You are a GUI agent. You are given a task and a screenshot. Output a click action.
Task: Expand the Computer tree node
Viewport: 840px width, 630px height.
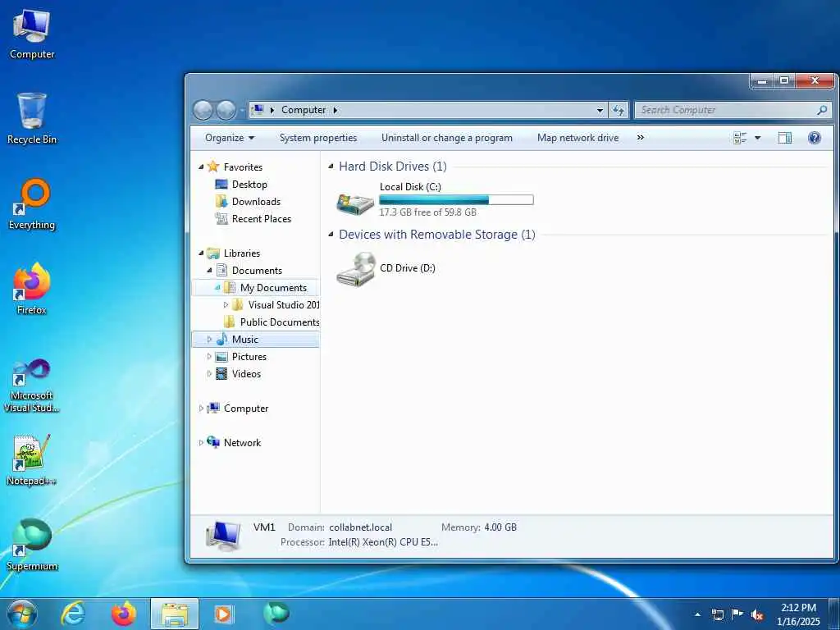click(x=201, y=409)
